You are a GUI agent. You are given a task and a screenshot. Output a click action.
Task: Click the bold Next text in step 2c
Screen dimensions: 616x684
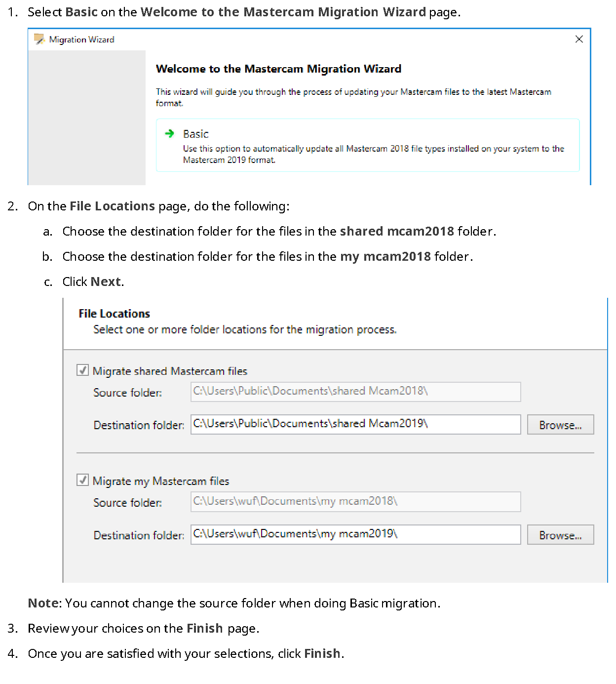click(x=105, y=282)
